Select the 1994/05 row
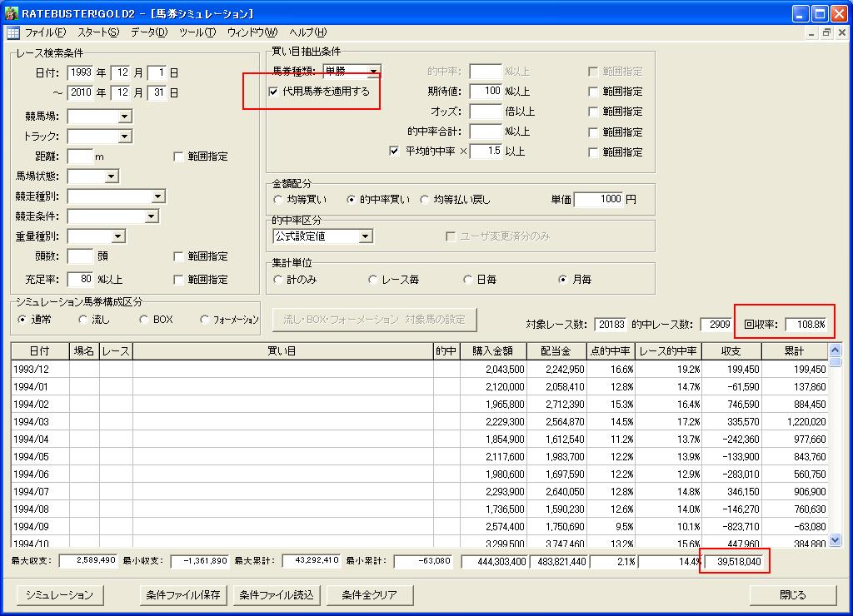Image resolution: width=853 pixels, height=616 pixels. (420, 457)
